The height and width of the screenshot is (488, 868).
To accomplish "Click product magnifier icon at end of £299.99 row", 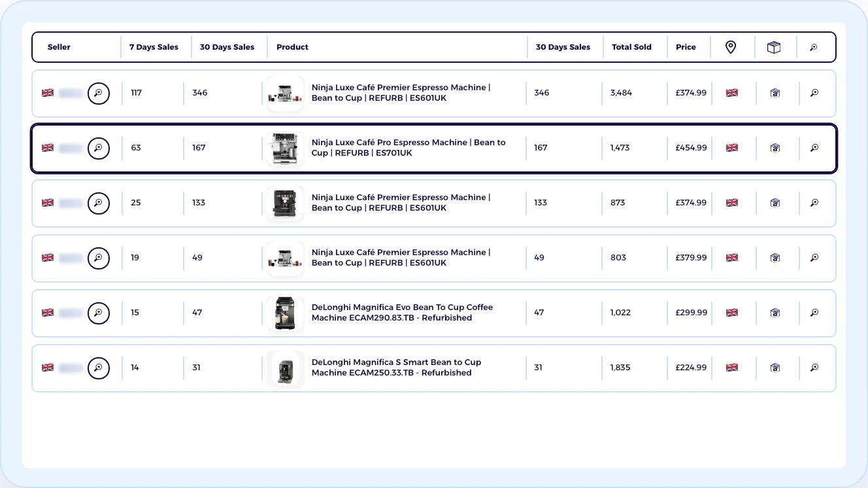I will click(x=814, y=313).
